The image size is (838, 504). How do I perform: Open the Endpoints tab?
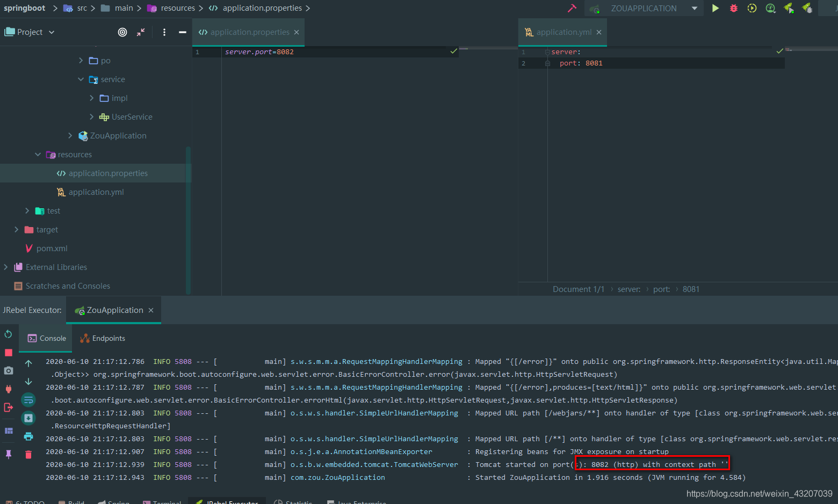[103, 338]
